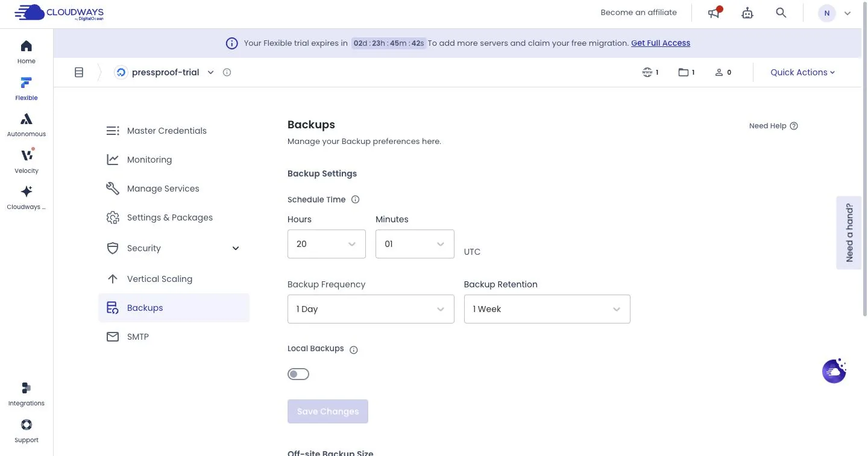Click the Need Help link
This screenshot has width=868, height=456.
[x=773, y=126]
